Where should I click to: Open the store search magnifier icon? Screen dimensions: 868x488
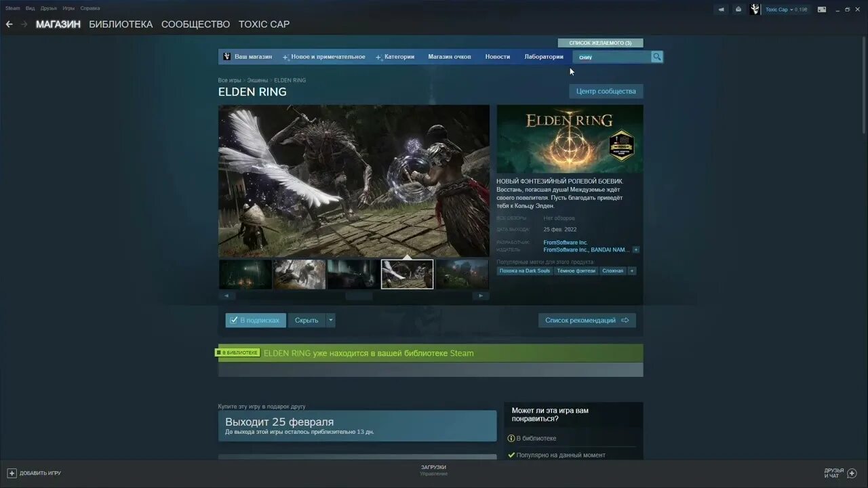tap(656, 57)
